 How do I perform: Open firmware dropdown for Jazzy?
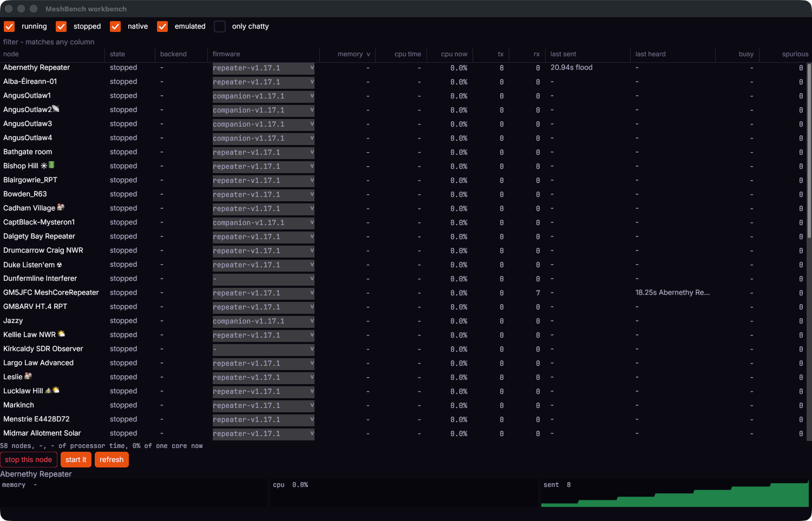(x=263, y=321)
